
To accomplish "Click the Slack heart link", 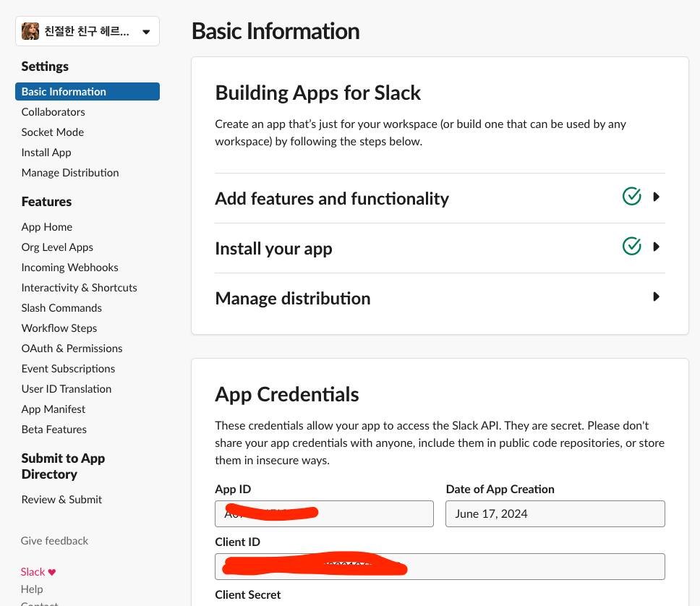I will 38,572.
